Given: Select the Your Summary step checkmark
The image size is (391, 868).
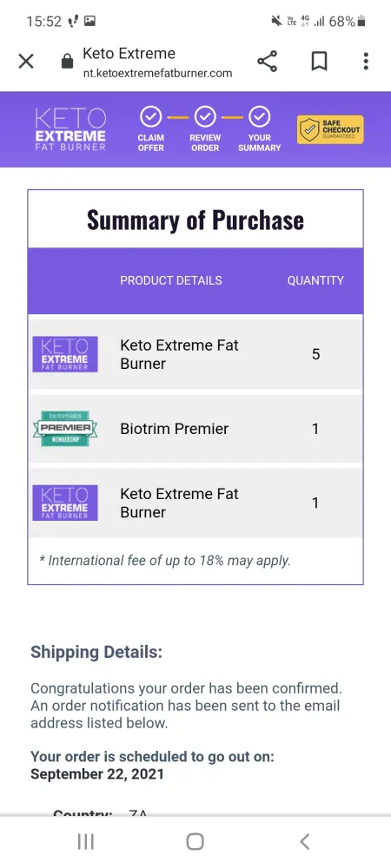Looking at the screenshot, I should pos(259,117).
